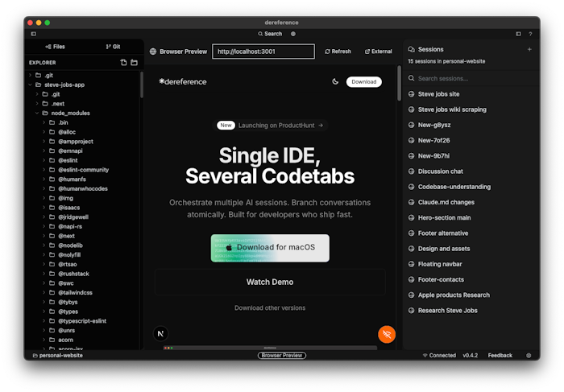Click the v0.4.2 version label
The image size is (564, 392).
click(x=470, y=355)
